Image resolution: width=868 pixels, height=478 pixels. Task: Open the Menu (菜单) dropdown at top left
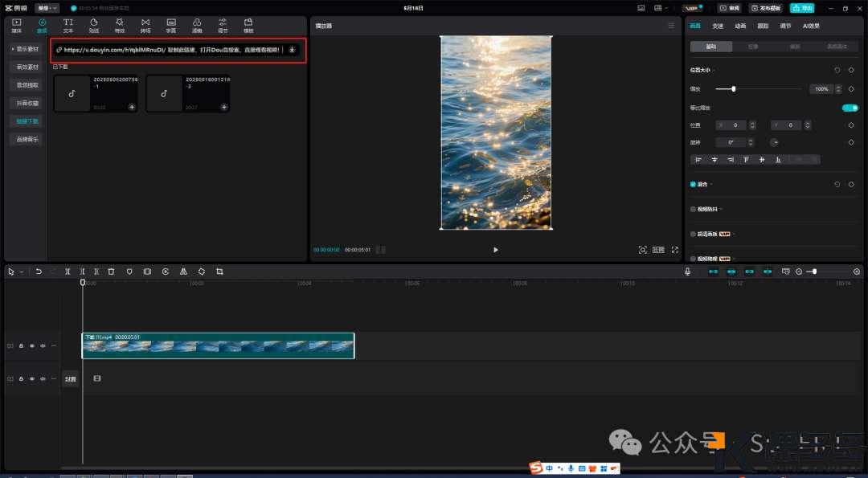click(47, 8)
